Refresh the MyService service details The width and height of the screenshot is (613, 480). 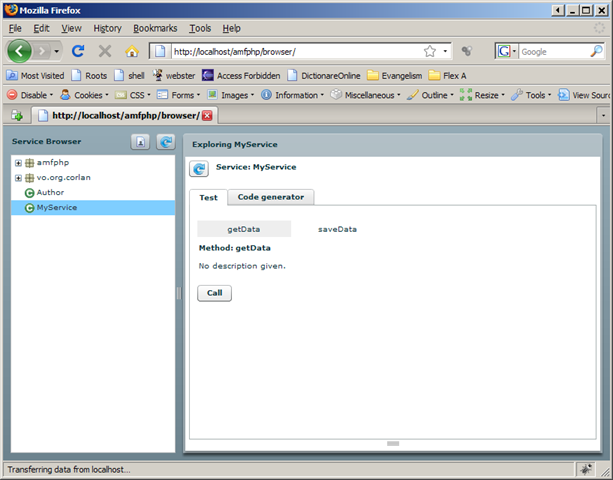coord(199,169)
